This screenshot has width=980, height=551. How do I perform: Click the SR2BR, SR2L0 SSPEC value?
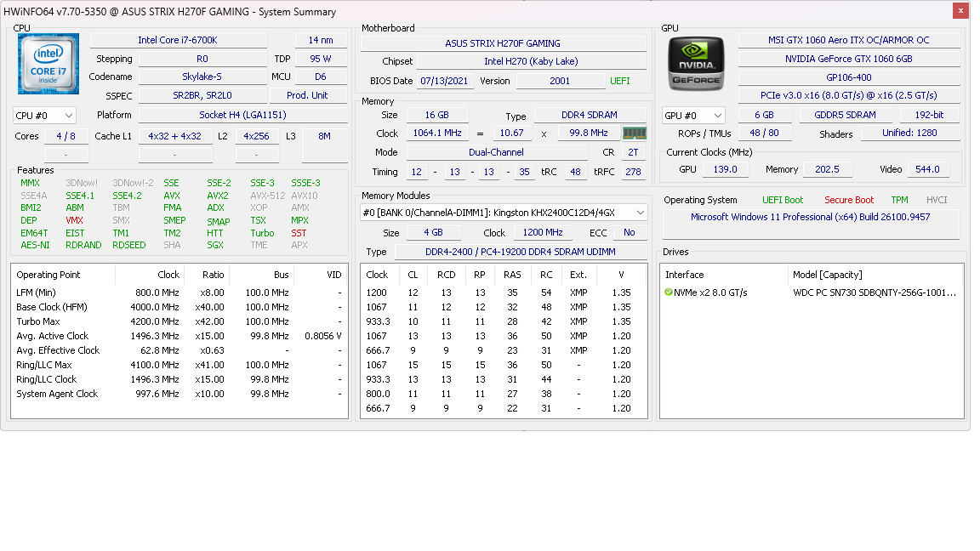(202, 95)
